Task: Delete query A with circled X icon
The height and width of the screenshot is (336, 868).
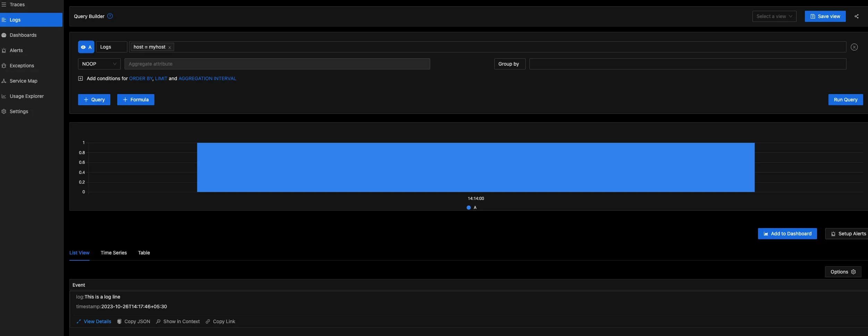Action: point(854,47)
